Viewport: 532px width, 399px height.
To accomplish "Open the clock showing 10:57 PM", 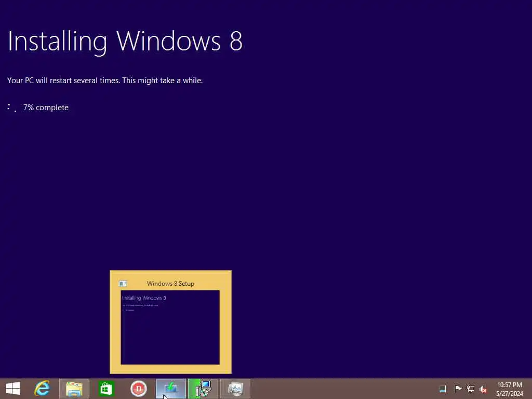I will point(510,385).
